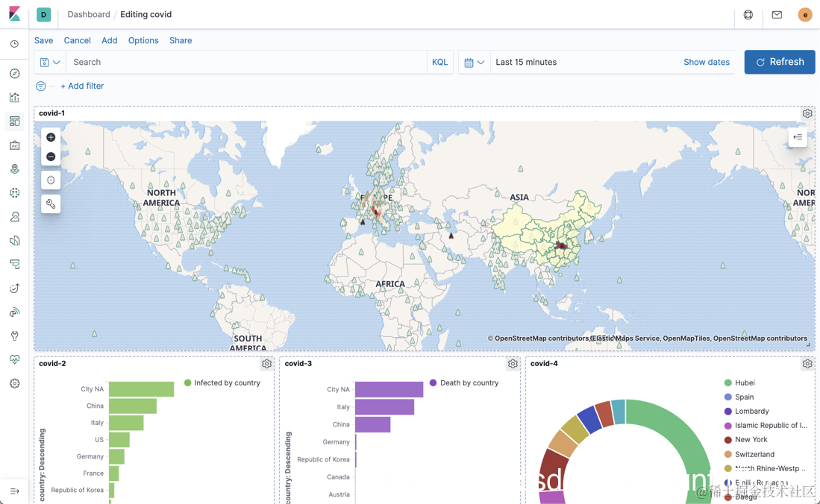820x504 pixels.
Task: Click the Kibana logo in header
Action: [x=15, y=14]
